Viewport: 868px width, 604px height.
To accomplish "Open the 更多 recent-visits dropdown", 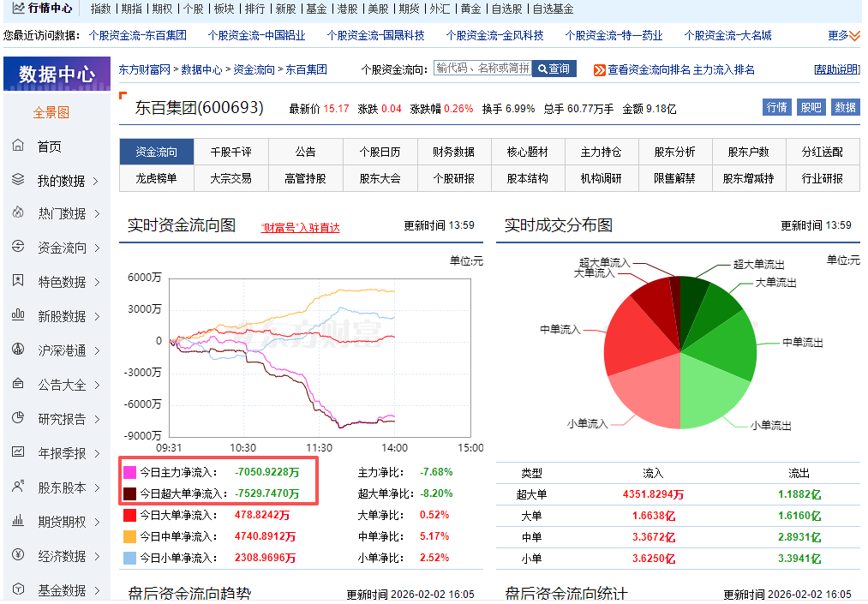I will (x=844, y=35).
